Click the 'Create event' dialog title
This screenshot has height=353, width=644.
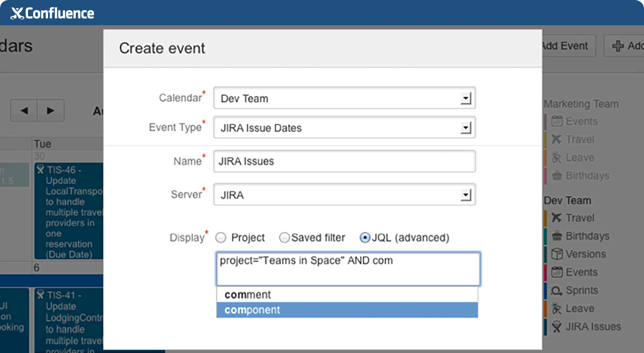pyautogui.click(x=162, y=48)
